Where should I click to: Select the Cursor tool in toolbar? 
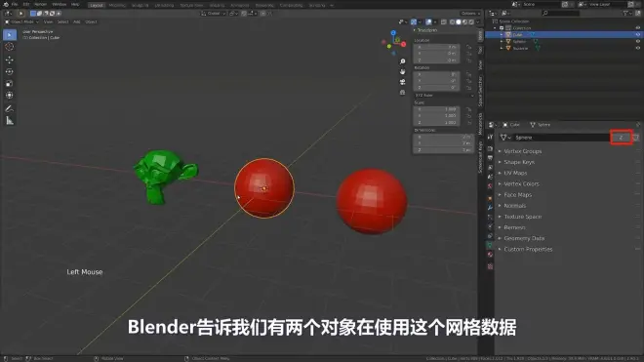pyautogui.click(x=10, y=47)
